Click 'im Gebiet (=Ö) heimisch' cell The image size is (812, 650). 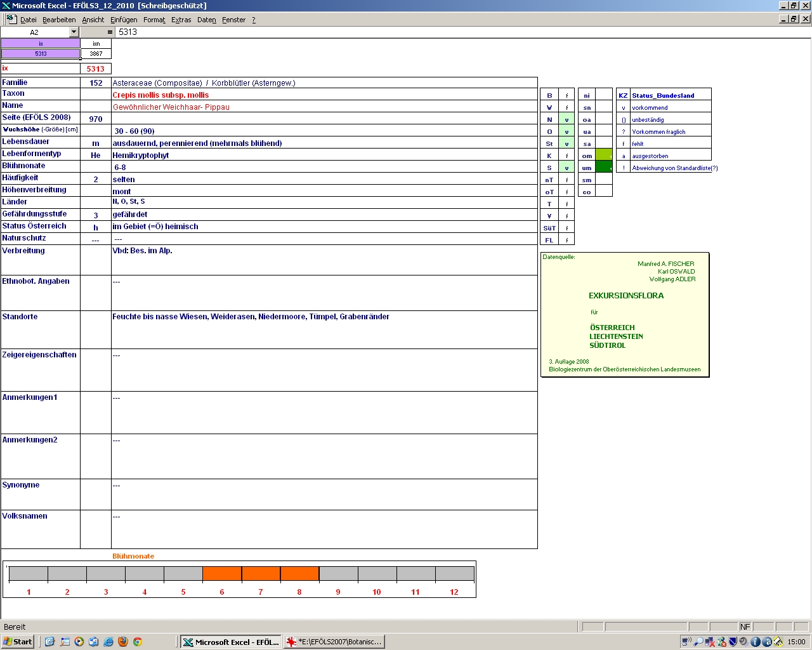[x=324, y=226]
